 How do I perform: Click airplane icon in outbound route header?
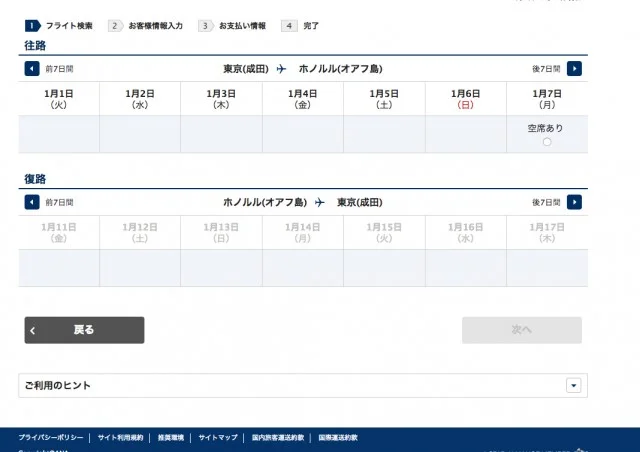[x=281, y=69]
